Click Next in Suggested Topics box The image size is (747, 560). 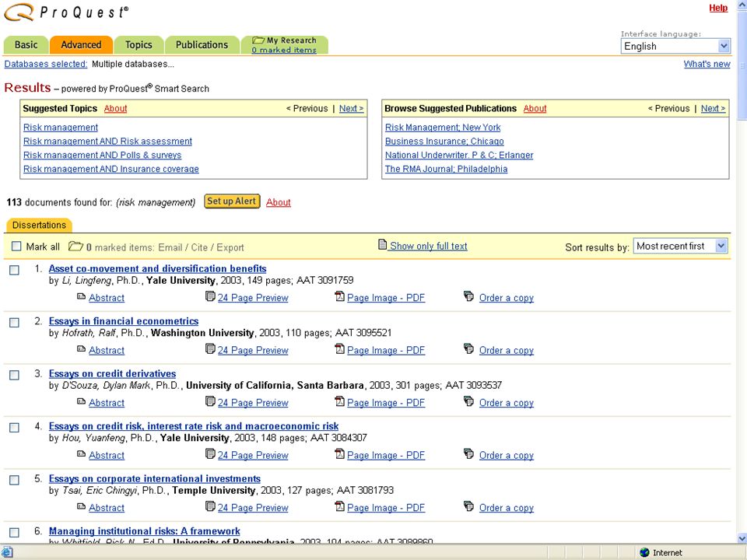(351, 109)
